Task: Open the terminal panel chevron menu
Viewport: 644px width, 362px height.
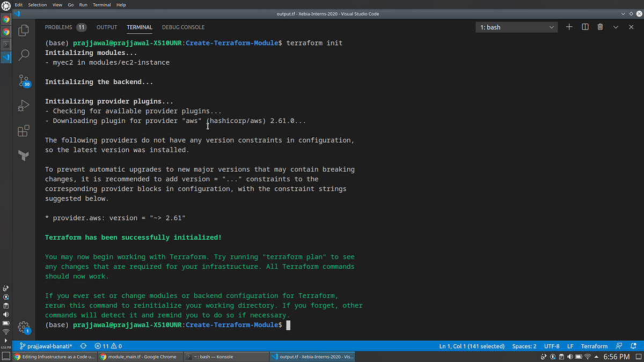Action: tap(616, 27)
